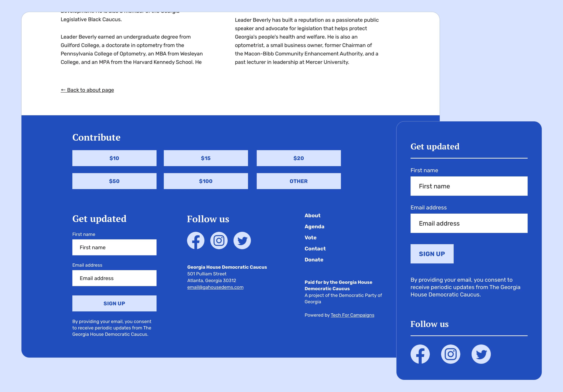Click the Donate navigation menu item
The width and height of the screenshot is (563, 392).
[314, 260]
